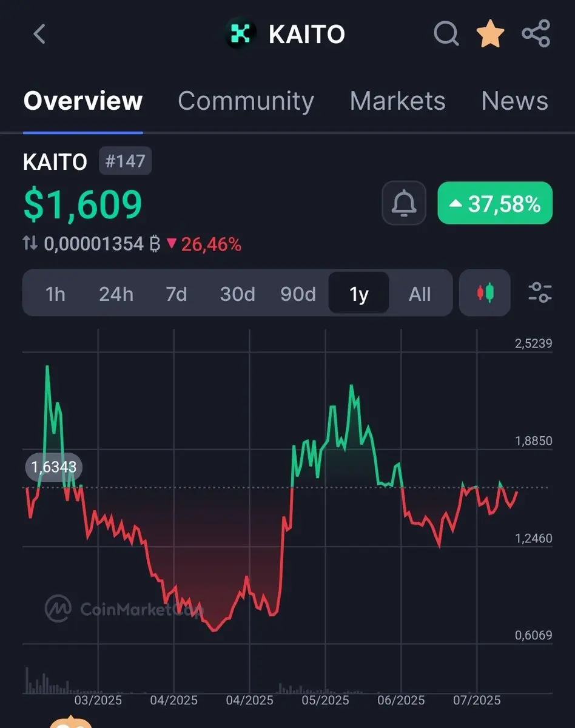Screen dimensions: 575x728
Task: Open search with the magnifier icon
Action: (446, 34)
